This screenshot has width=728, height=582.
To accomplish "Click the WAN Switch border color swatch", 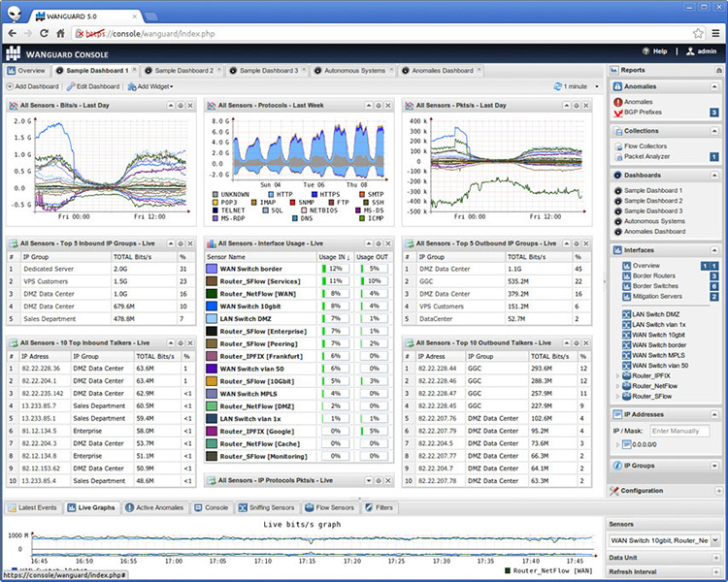I will tap(212, 269).
